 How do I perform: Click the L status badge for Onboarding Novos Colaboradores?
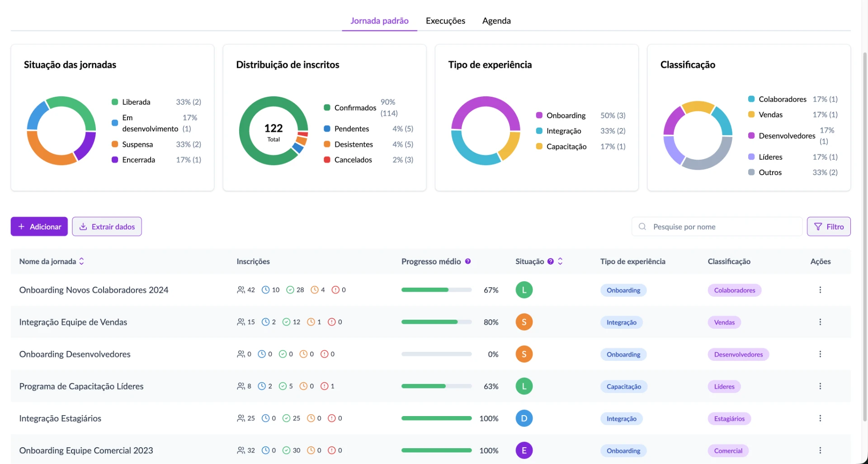[524, 290]
